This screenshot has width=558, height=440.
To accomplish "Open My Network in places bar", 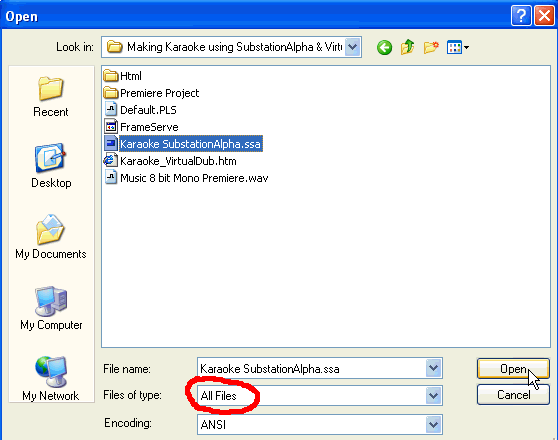I will pos(51,378).
